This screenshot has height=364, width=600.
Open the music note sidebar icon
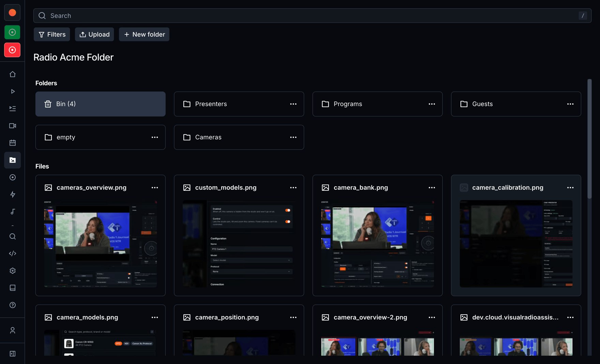[x=13, y=211]
